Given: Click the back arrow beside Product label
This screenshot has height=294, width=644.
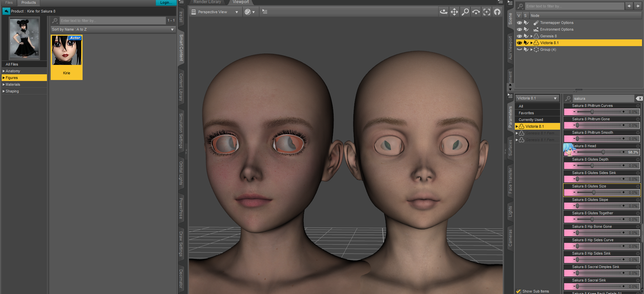Looking at the screenshot, I should (x=7, y=11).
